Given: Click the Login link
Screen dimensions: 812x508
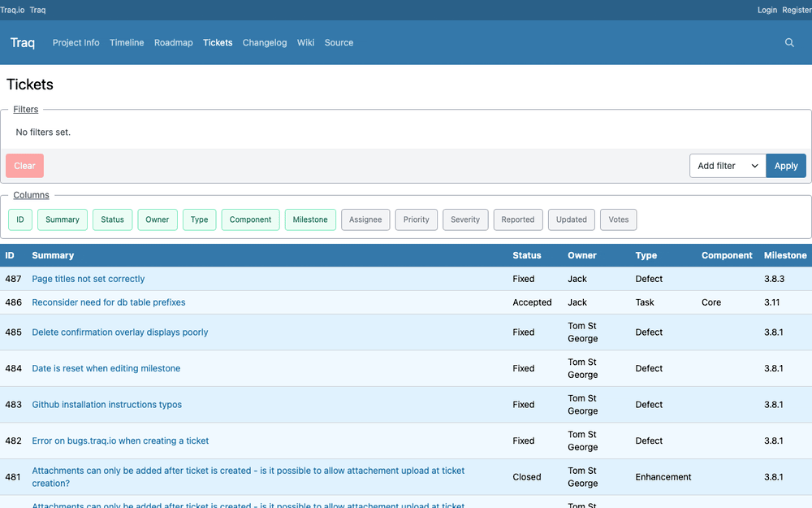Looking at the screenshot, I should tap(767, 10).
